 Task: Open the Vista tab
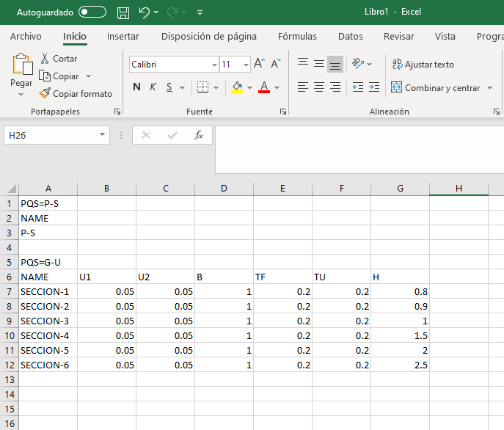445,37
